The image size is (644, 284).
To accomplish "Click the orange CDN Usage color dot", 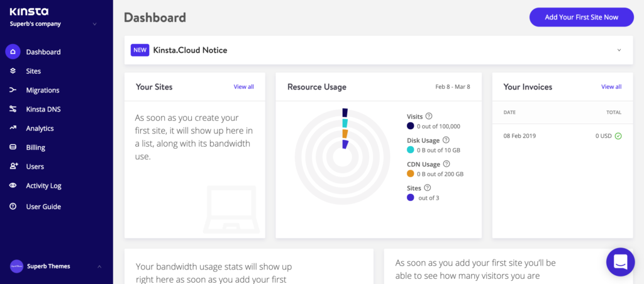I will point(410,174).
